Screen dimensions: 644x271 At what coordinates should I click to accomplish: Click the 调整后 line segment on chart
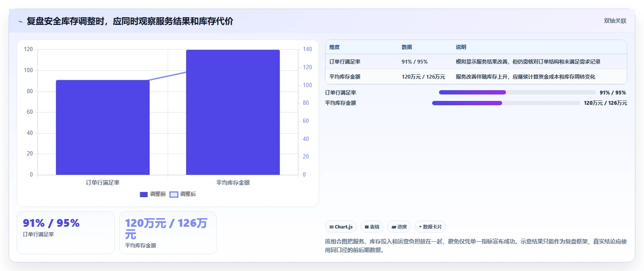168,76
